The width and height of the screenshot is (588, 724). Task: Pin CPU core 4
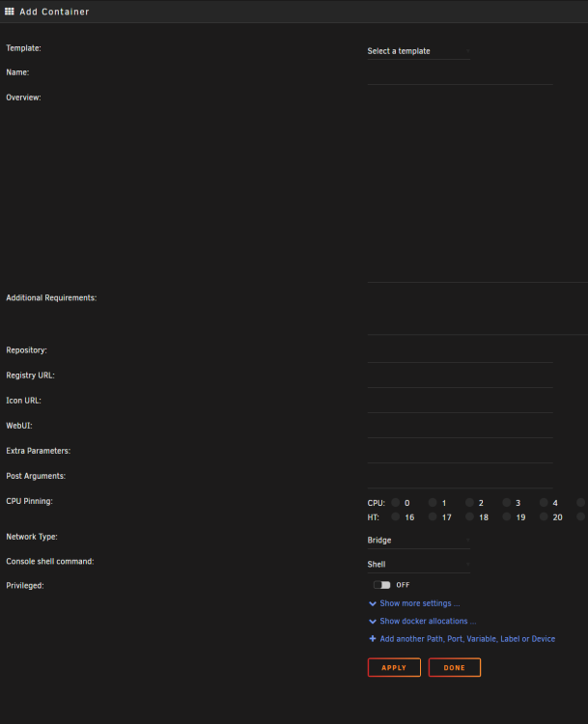point(544,502)
